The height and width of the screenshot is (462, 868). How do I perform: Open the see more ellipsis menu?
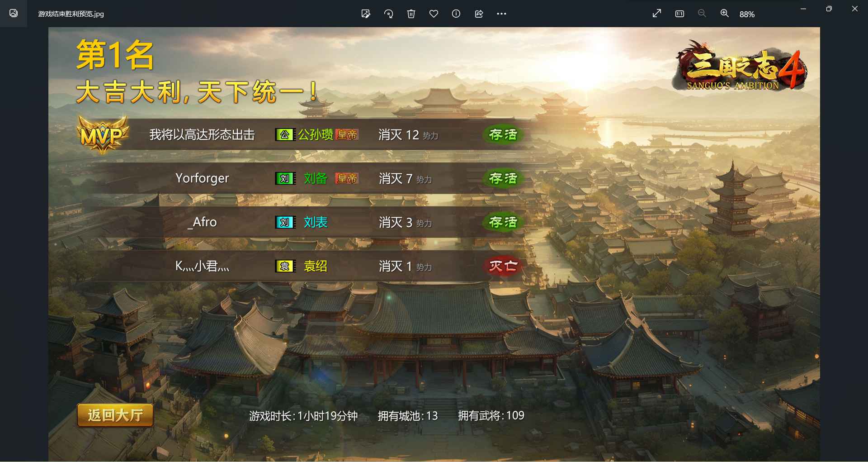(x=501, y=14)
